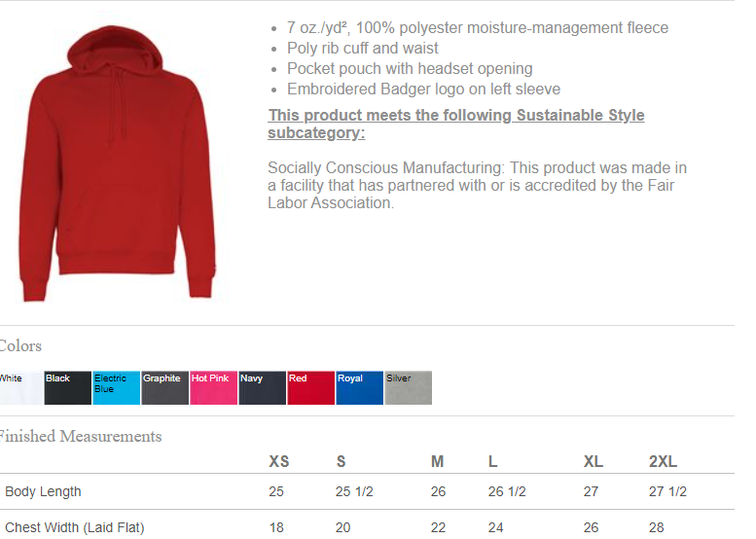Click the L size column header
Screen dimensions: 756x539
pos(492,461)
